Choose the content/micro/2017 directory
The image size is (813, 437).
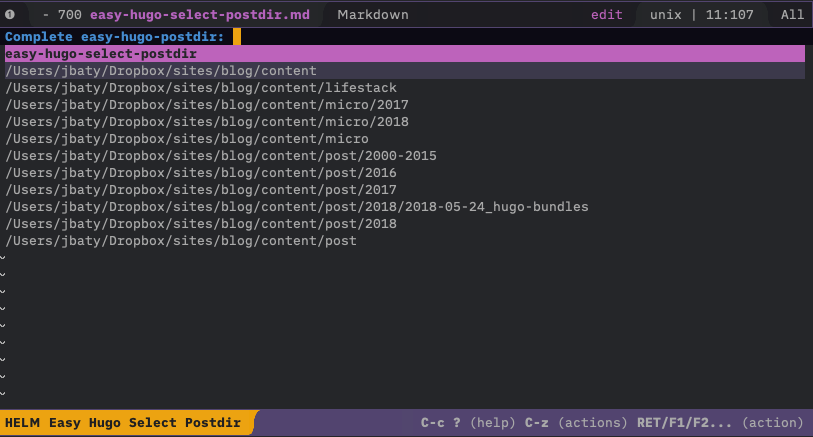[207, 105]
